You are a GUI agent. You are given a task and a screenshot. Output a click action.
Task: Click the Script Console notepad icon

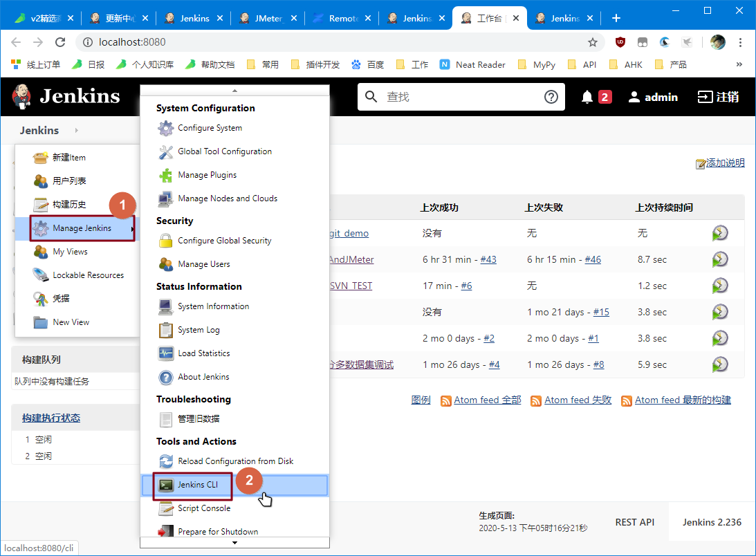[x=166, y=508]
